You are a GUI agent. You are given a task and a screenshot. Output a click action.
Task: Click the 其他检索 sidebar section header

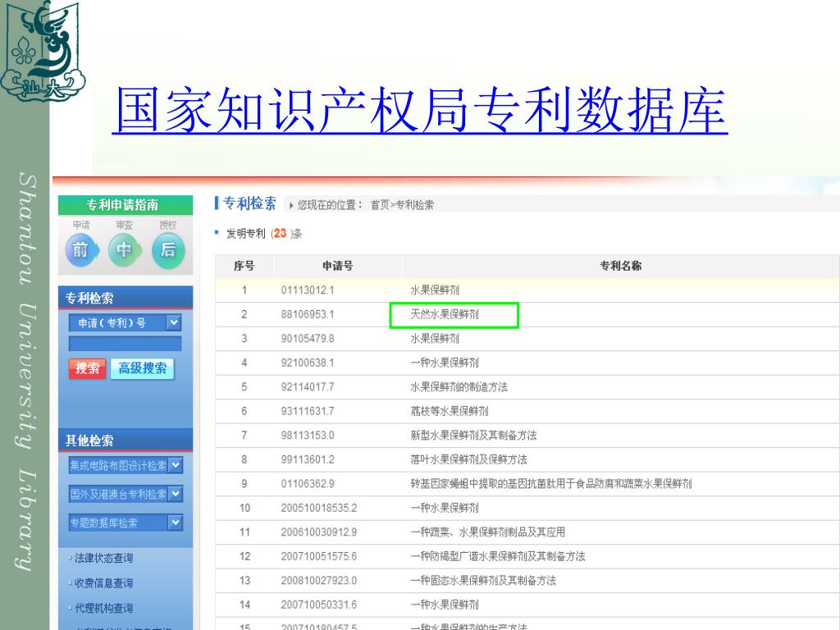(x=126, y=441)
